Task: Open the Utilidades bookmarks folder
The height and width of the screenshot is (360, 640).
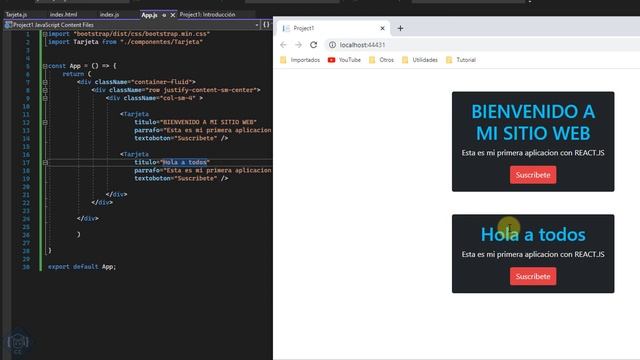Action: click(x=420, y=60)
